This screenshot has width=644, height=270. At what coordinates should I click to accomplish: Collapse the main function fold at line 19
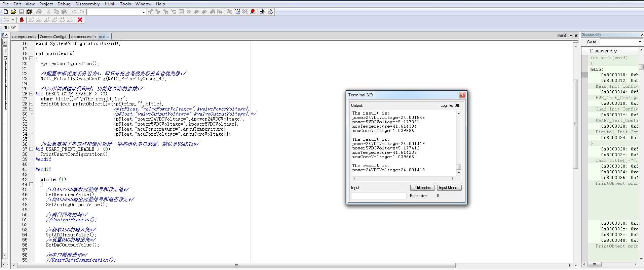click(31, 58)
